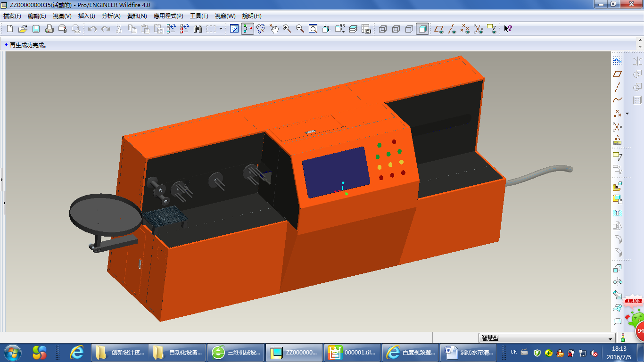Open the 智慧型 selection filter dropdown
Screen dimensions: 644x362
pos(611,338)
